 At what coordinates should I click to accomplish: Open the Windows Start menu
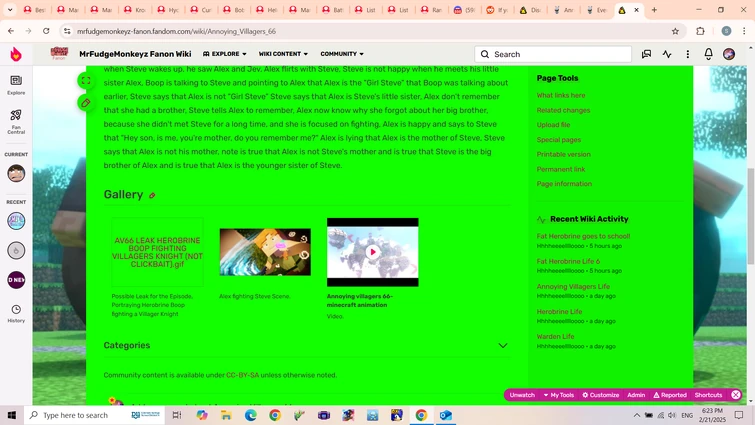12,415
